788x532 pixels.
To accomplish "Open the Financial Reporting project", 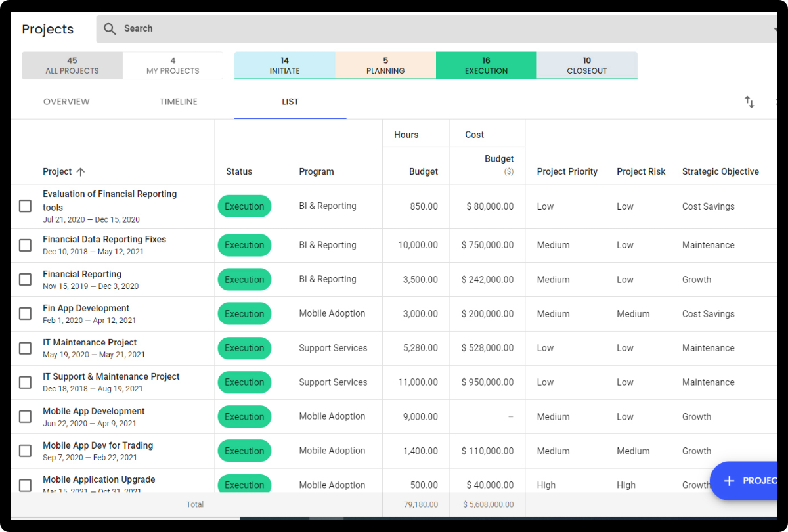I will coord(82,274).
